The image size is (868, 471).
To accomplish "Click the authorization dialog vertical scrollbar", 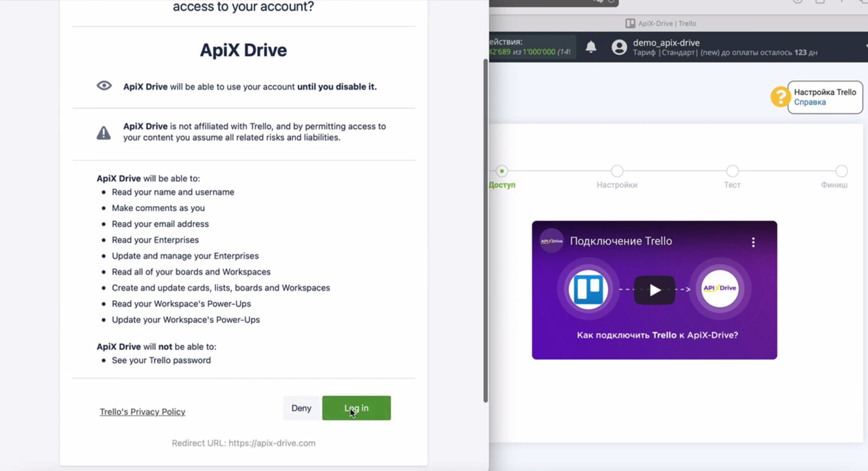I will coord(486,230).
